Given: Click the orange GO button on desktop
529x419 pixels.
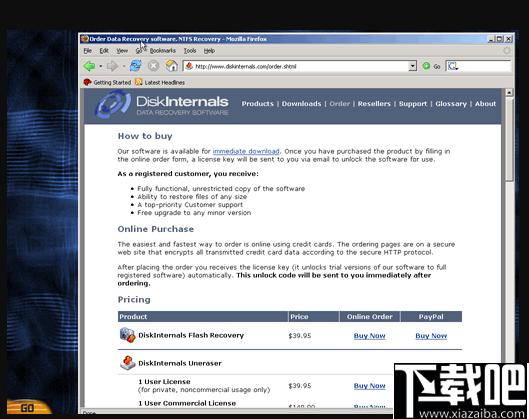Looking at the screenshot, I should pos(28,407).
